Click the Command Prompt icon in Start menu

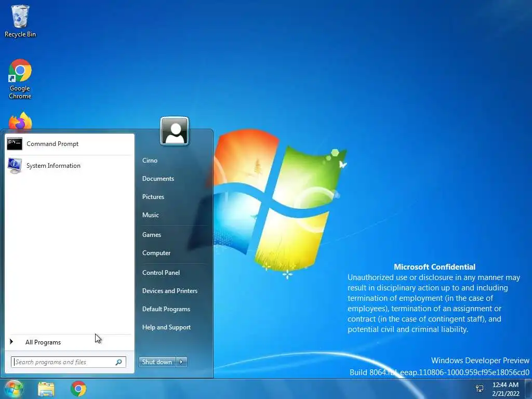(15, 144)
